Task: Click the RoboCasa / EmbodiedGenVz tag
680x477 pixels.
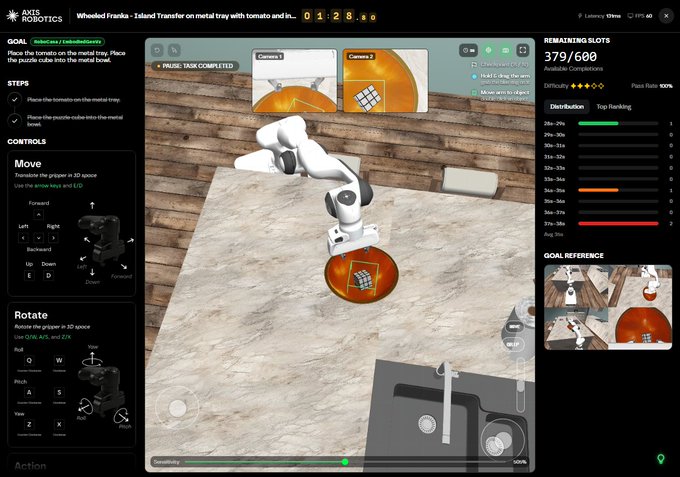Action: pyautogui.click(x=67, y=42)
